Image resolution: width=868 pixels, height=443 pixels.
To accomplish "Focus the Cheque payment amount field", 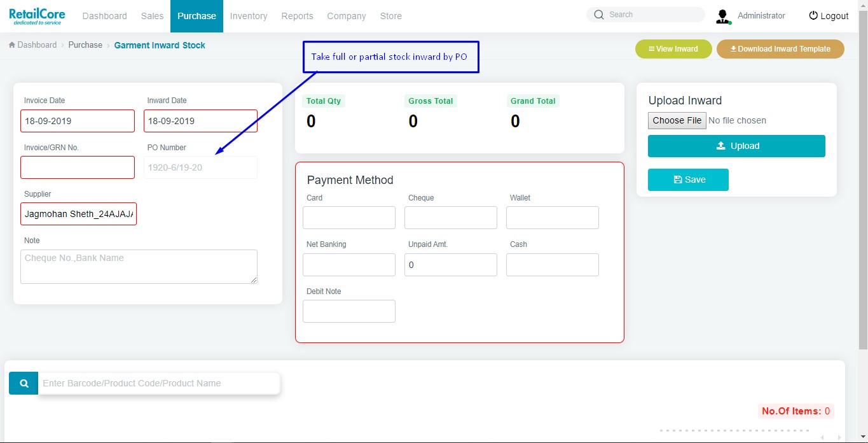I will tap(450, 218).
